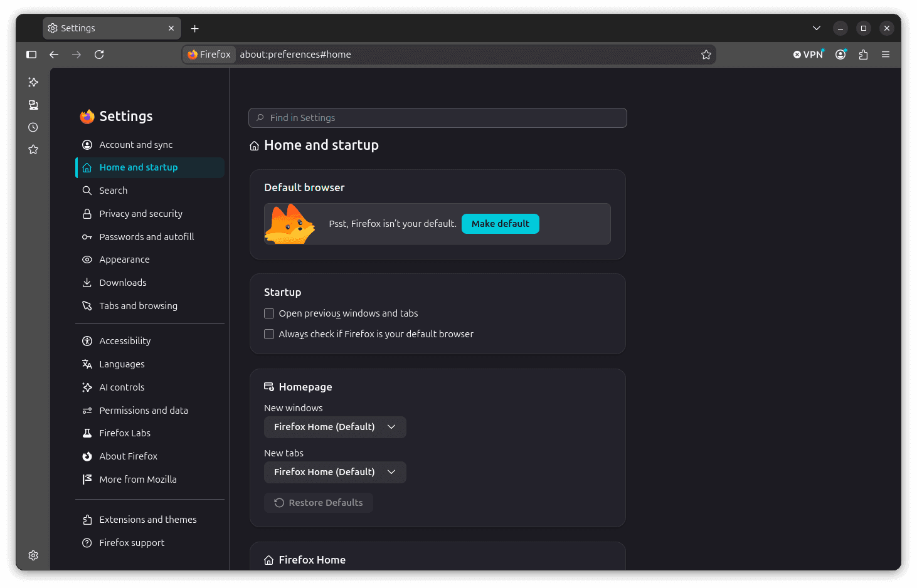Click the Firefox fox illustration
917x588 pixels.
(x=289, y=224)
